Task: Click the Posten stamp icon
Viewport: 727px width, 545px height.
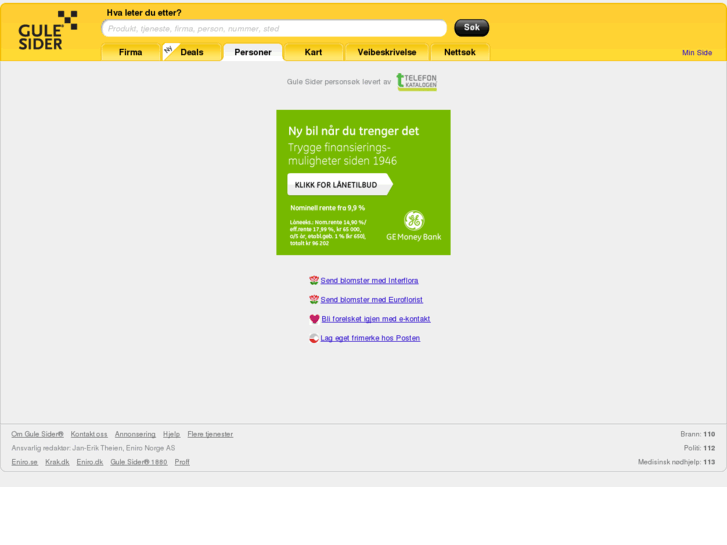Action: click(x=314, y=338)
